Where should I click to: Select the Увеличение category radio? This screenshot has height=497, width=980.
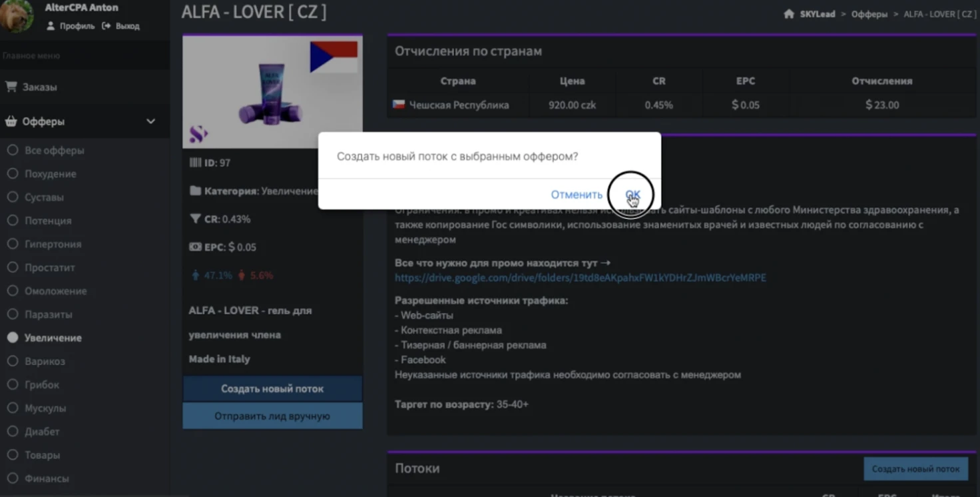coord(13,338)
